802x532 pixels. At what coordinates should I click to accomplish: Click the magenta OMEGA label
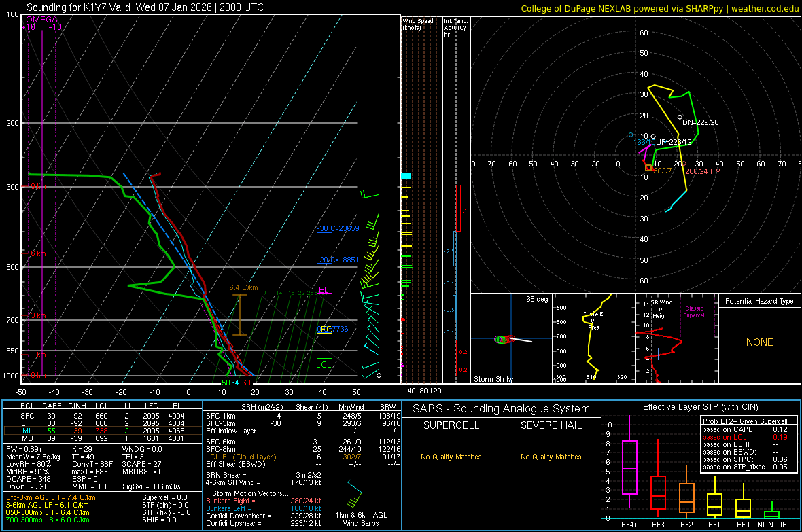[x=42, y=20]
